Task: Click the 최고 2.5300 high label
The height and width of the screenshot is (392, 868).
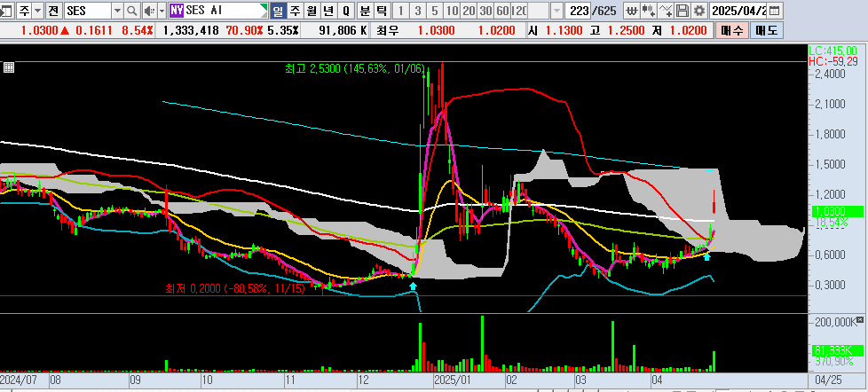Action: point(355,69)
